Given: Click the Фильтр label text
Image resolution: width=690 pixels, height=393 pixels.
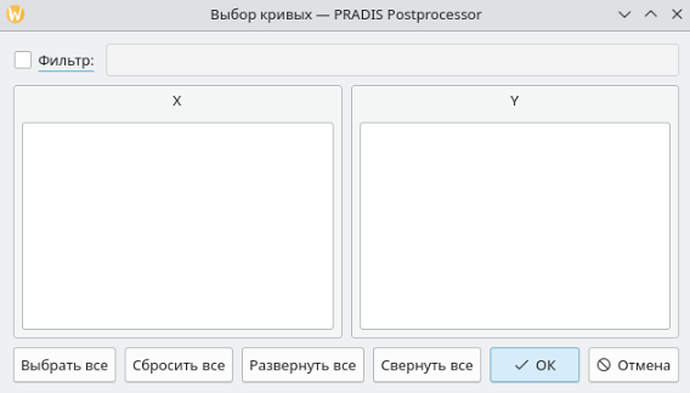Looking at the screenshot, I should 66,60.
